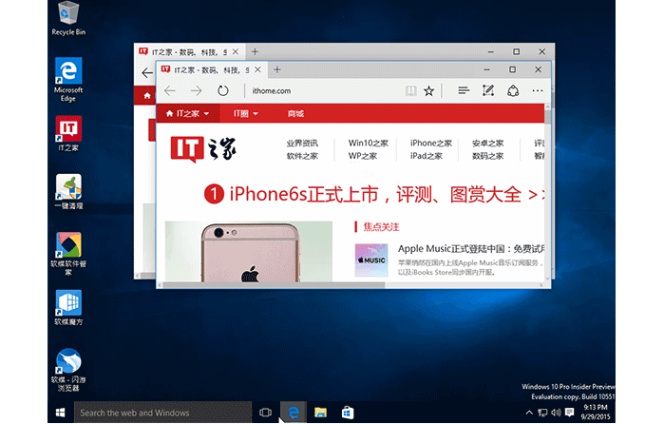Click the Windows Start button
Viewport: 664px width, 424px height.
[x=61, y=413]
